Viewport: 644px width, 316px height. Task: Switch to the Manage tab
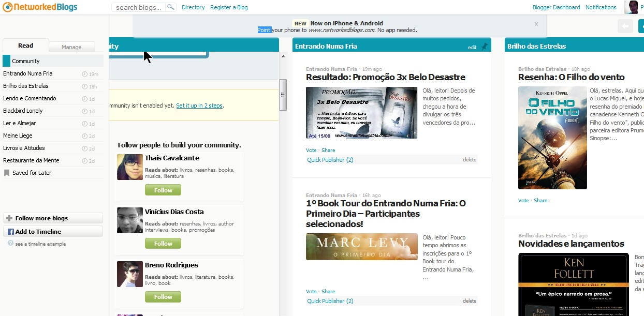tap(71, 47)
